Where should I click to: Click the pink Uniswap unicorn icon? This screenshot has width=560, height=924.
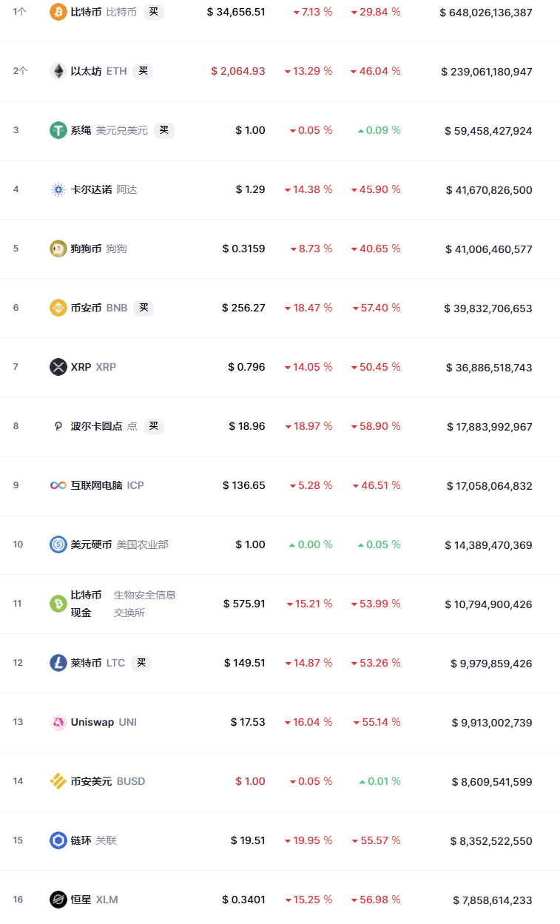pos(58,722)
